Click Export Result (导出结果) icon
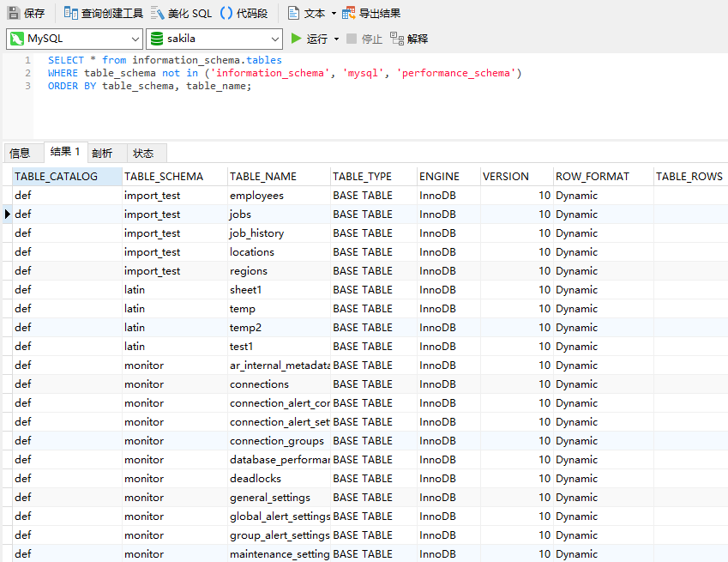 tap(349, 13)
